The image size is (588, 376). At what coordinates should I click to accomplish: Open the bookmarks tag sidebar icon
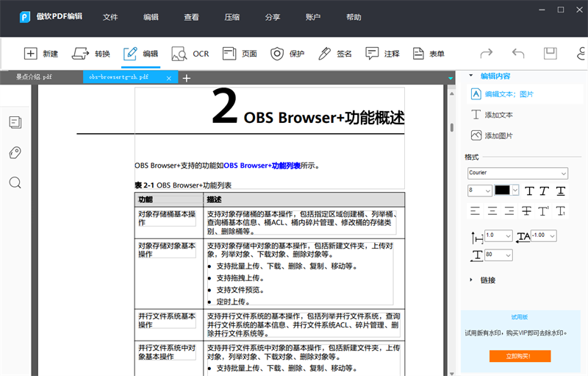tap(15, 152)
